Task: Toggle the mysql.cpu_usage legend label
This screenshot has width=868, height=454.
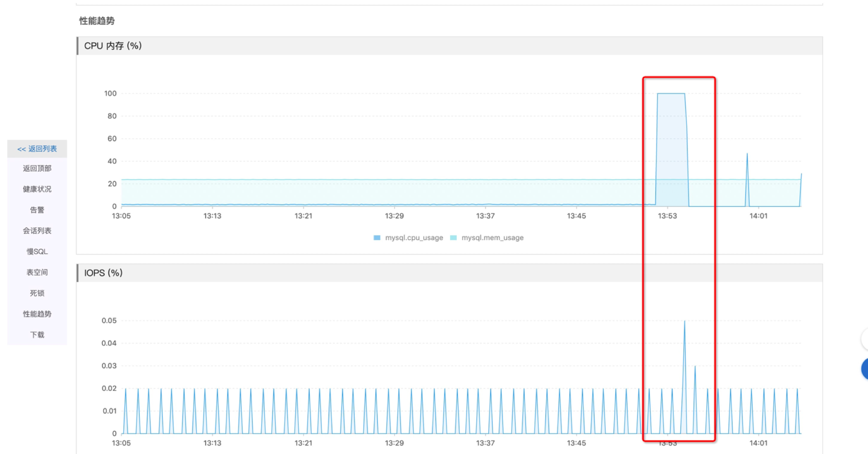Action: tap(414, 238)
